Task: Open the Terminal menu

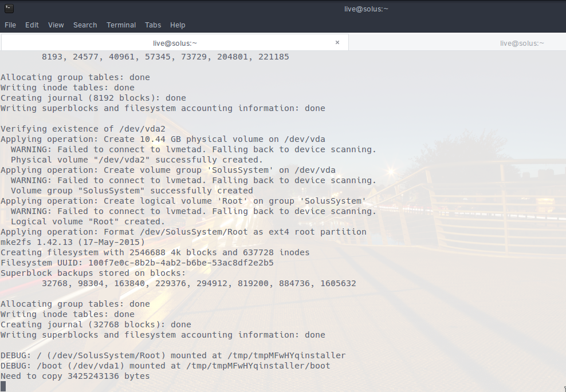Action: point(121,25)
